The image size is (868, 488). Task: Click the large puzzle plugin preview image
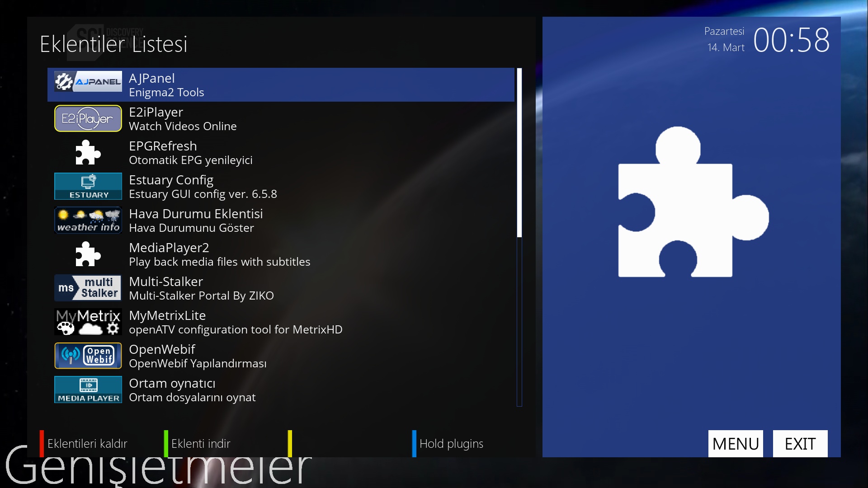coord(693,202)
